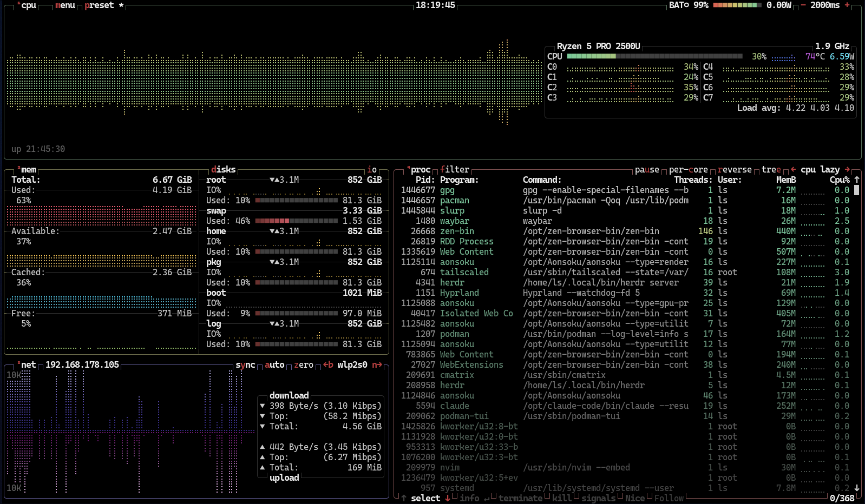This screenshot has width=865, height=504.
Task: Pause the process list
Action: (x=647, y=169)
